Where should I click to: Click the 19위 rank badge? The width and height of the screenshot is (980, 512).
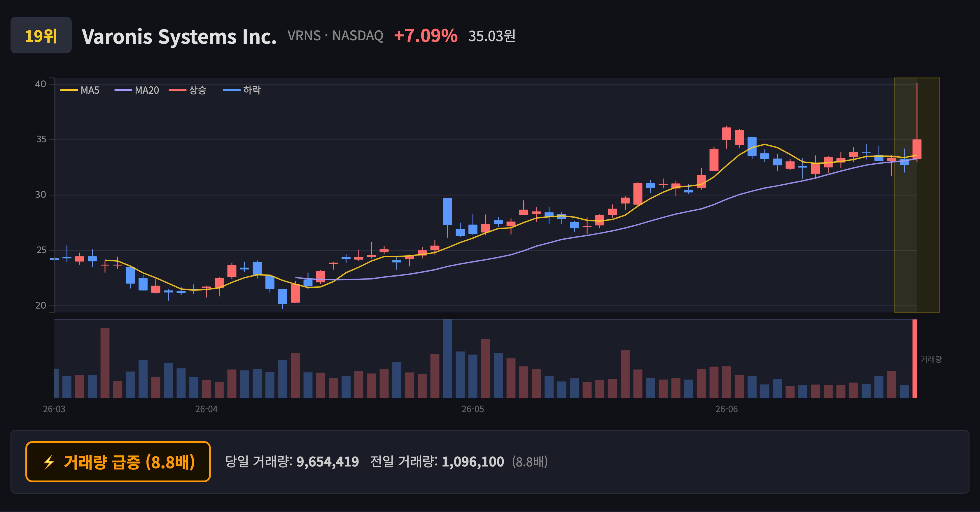pyautogui.click(x=41, y=35)
